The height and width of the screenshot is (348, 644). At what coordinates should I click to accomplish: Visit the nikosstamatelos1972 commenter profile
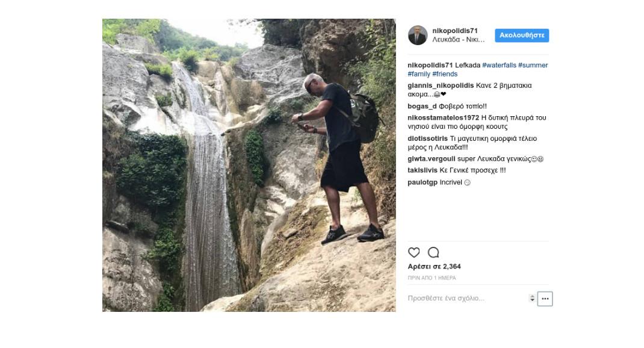[x=444, y=117]
